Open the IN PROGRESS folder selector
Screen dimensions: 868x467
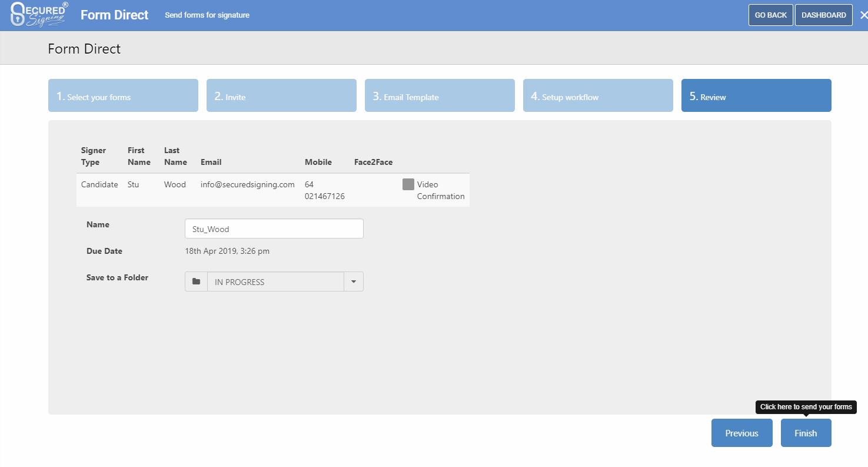point(275,281)
